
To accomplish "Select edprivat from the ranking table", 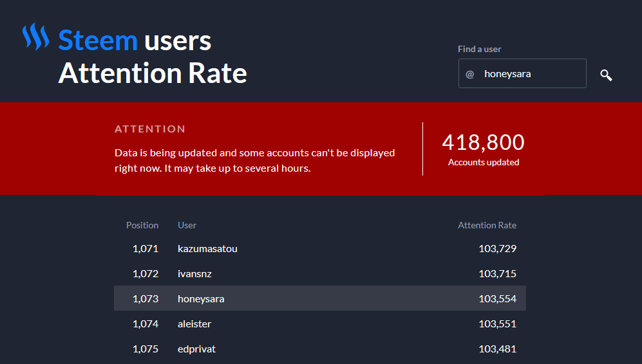I will pyautogui.click(x=195, y=349).
